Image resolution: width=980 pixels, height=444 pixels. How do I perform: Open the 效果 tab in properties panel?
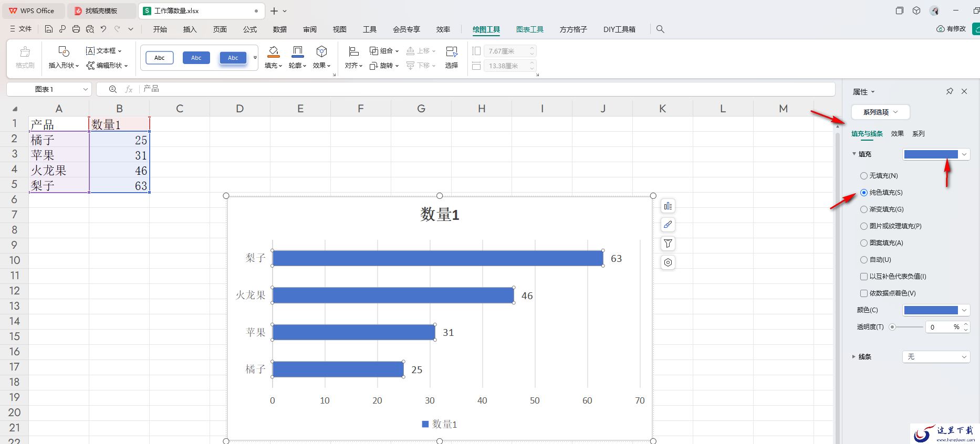pyautogui.click(x=897, y=134)
